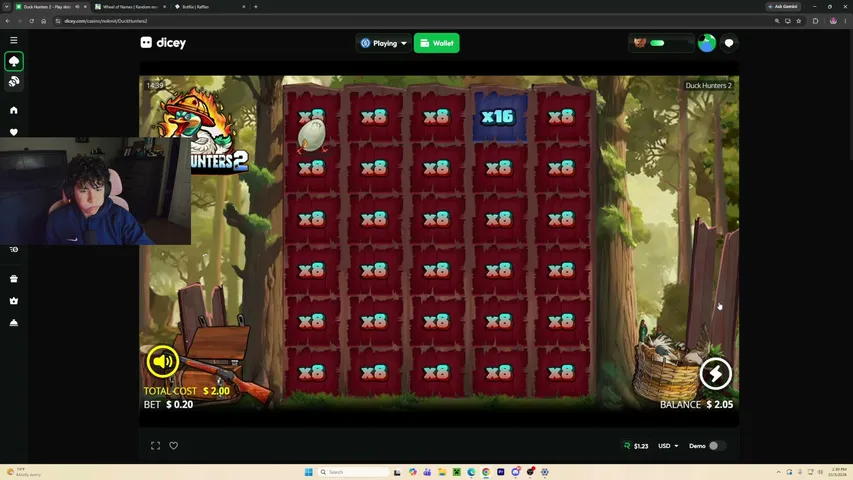Mute the Duck Hunters 2 tab audio icon
The height and width of the screenshot is (480, 853).
[x=77, y=7]
